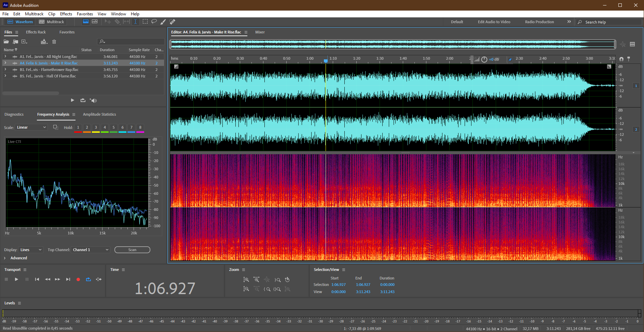The width and height of the screenshot is (644, 332).
Task: Select Edit Audio to Video workspace
Action: click(494, 22)
